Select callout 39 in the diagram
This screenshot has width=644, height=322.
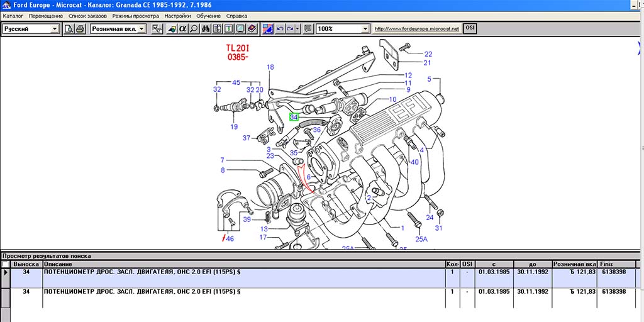click(247, 219)
